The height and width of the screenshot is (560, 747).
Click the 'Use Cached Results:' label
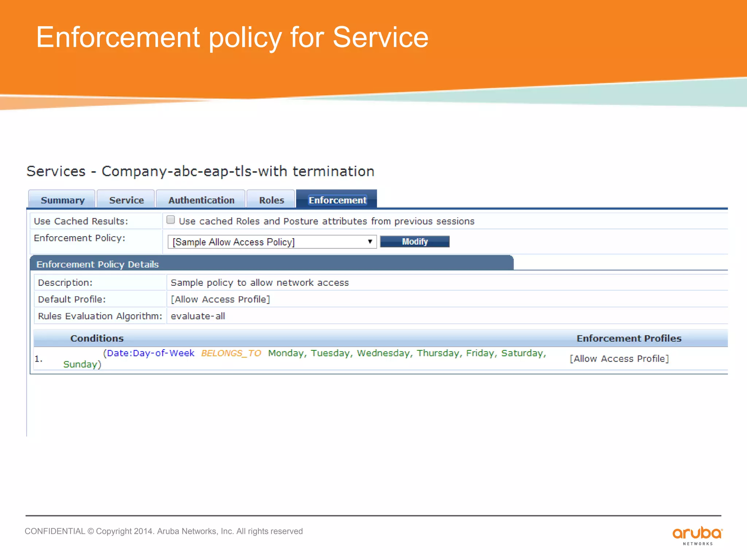(x=81, y=221)
